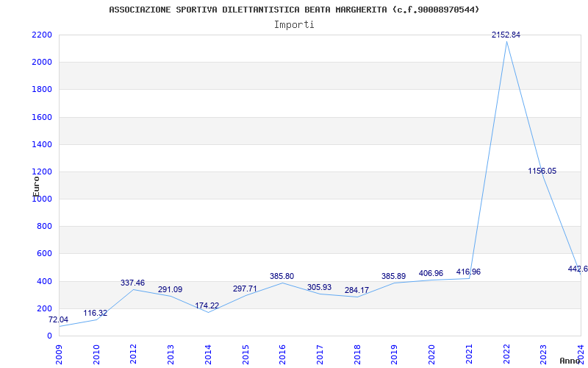Screen dimensions: 588x368
Task: Click the 291.09 data label
Action: pyautogui.click(x=170, y=289)
